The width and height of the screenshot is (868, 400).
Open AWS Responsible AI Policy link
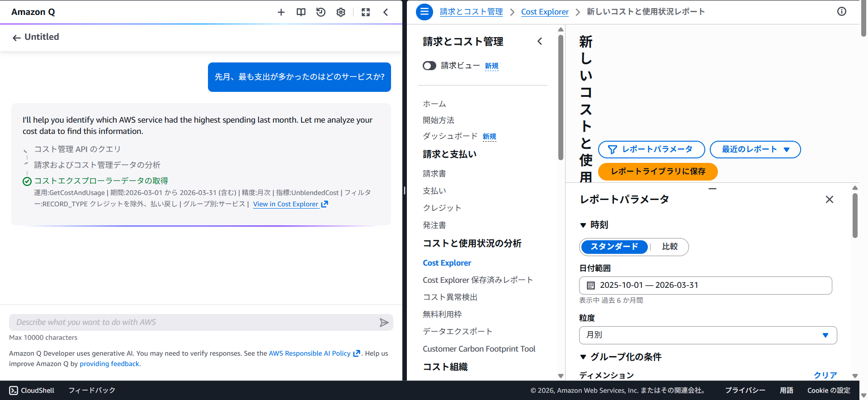(x=314, y=353)
